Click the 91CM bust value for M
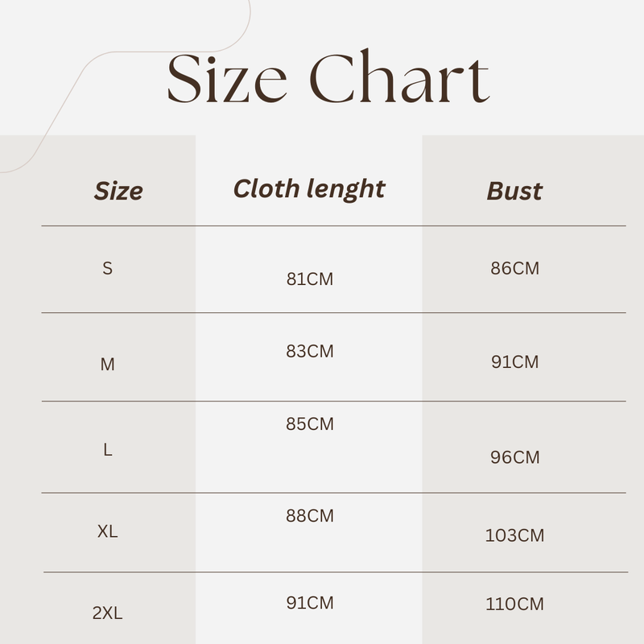 [x=515, y=362]
